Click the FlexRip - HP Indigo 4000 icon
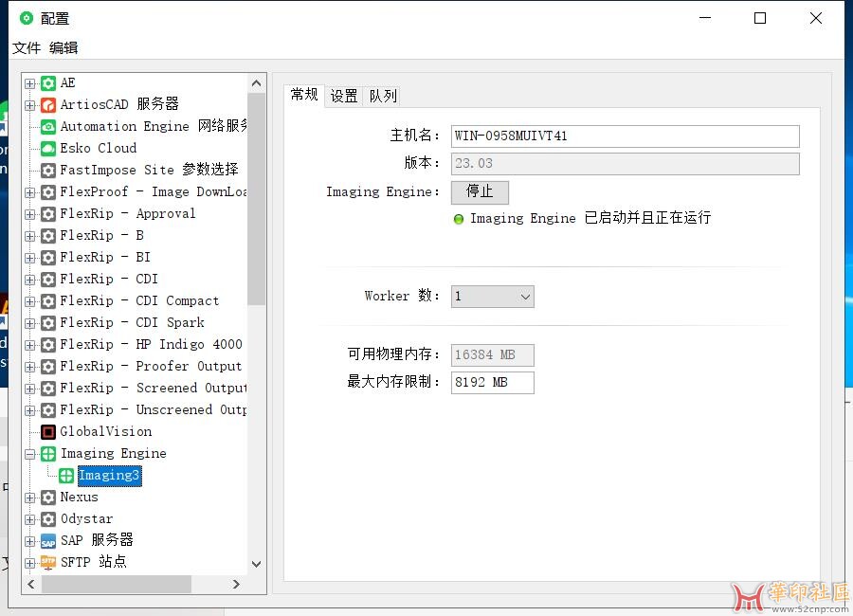 (x=48, y=344)
